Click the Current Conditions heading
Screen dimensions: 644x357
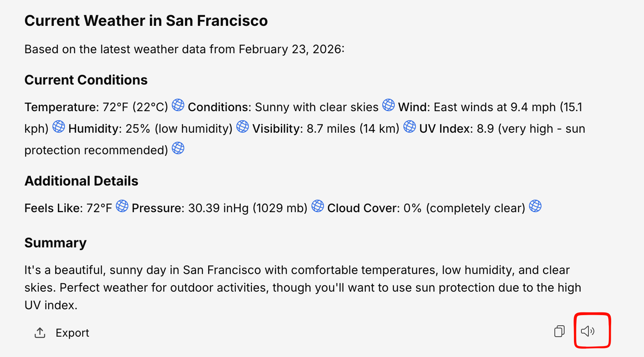(86, 80)
